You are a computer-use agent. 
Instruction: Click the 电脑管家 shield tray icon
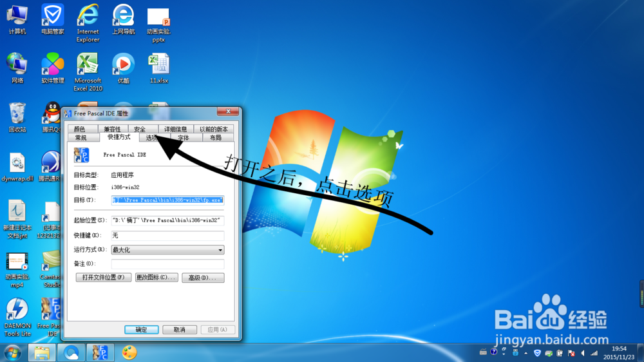tap(537, 353)
